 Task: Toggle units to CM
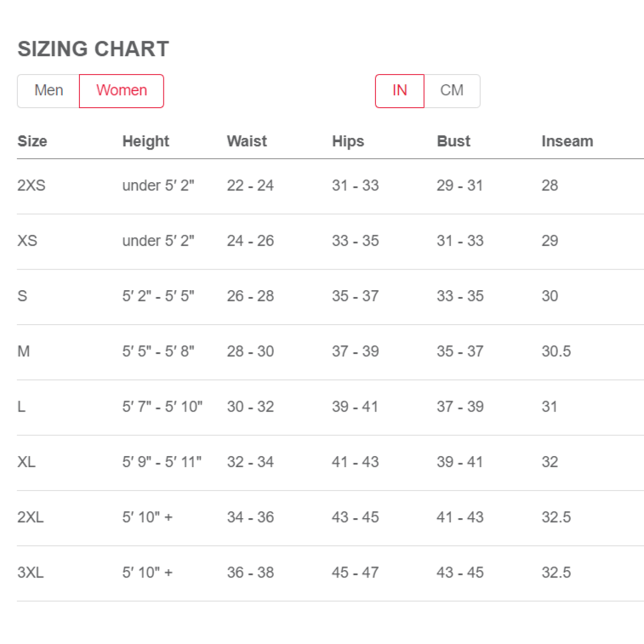452,91
